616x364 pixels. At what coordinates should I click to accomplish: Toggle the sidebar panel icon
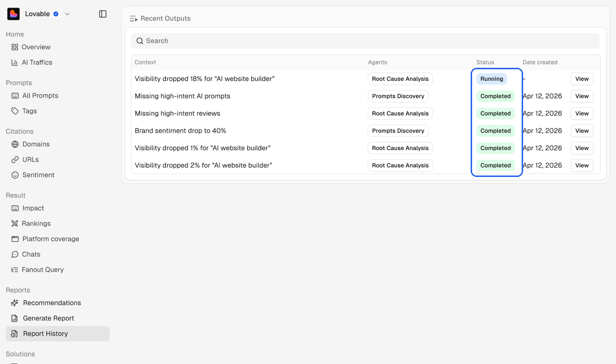tap(103, 14)
